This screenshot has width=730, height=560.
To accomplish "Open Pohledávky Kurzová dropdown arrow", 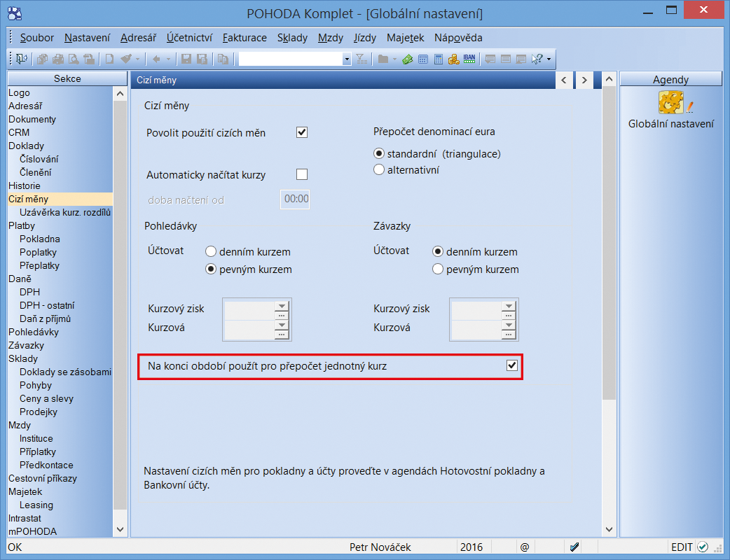I will 282,325.
